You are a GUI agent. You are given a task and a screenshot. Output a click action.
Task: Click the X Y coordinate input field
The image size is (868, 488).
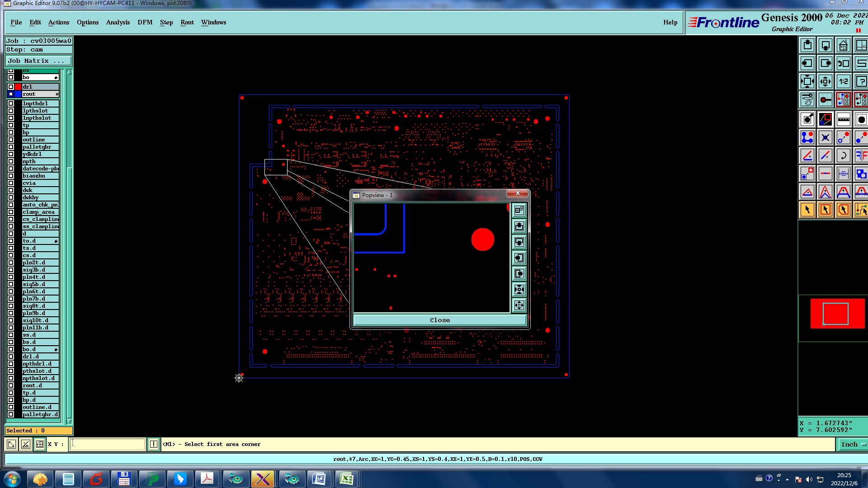pyautogui.click(x=108, y=445)
